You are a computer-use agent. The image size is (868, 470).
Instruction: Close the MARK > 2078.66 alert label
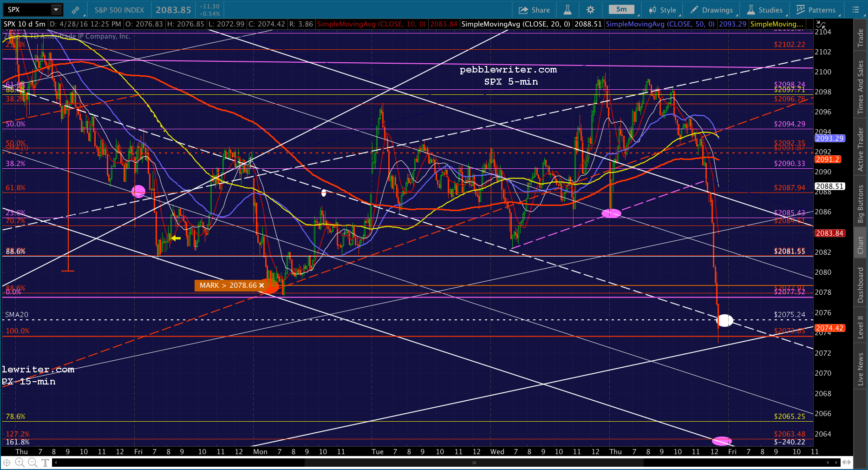[x=261, y=285]
